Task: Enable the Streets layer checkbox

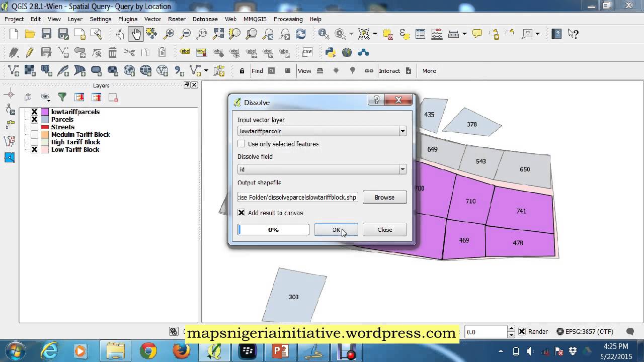Action: (x=34, y=127)
